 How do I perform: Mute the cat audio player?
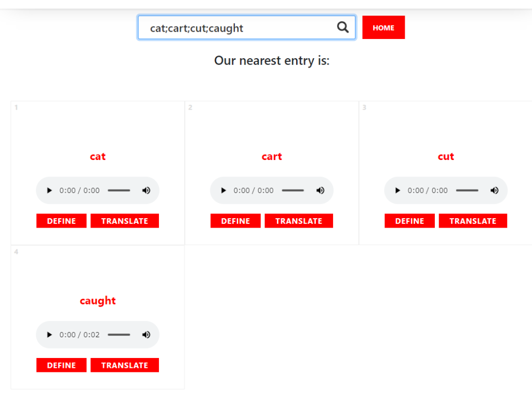146,190
